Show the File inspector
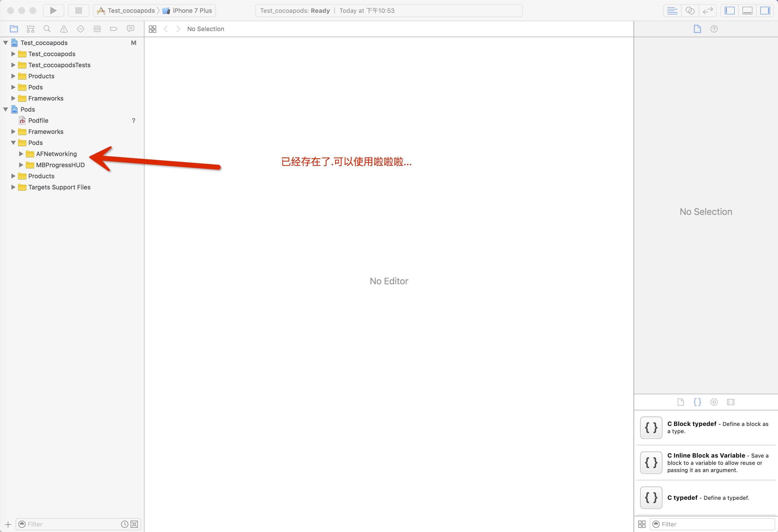 697,29
